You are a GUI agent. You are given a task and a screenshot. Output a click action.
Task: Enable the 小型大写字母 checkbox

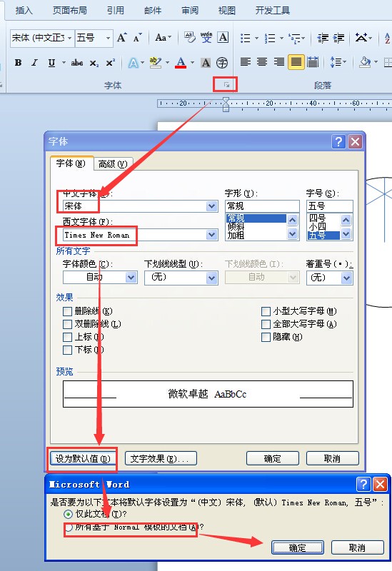266,311
